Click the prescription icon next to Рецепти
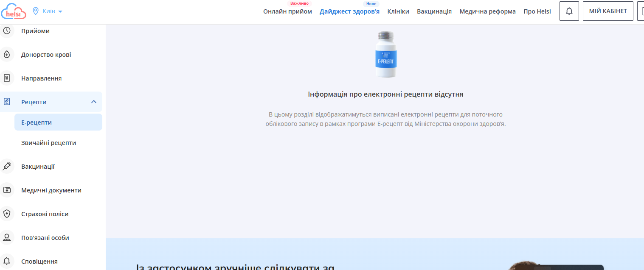 click(x=6, y=102)
